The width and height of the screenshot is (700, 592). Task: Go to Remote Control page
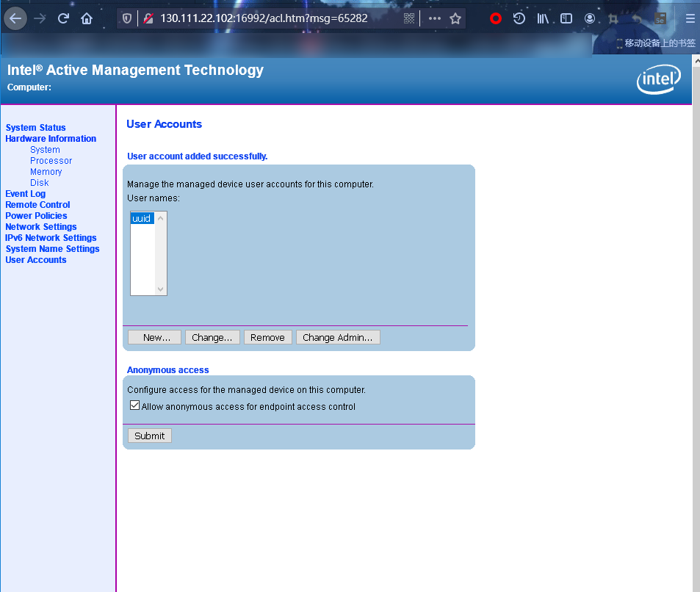[x=37, y=205]
